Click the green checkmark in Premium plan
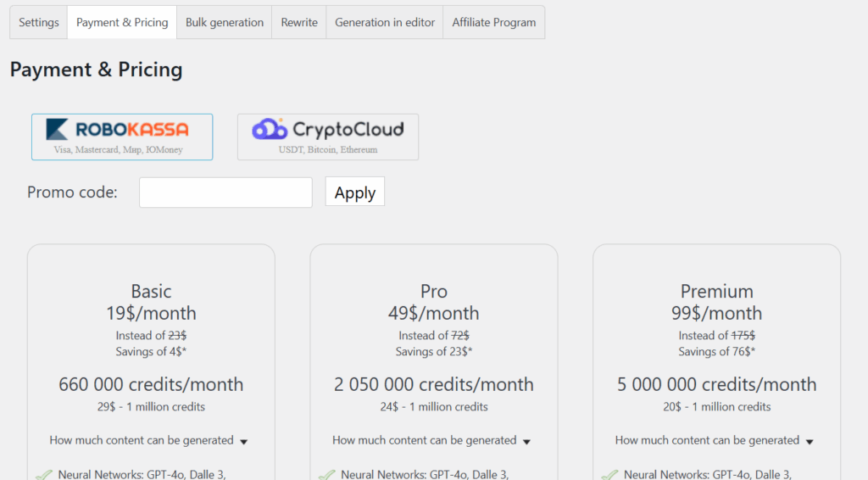Viewport: 868px width, 480px height. click(609, 475)
